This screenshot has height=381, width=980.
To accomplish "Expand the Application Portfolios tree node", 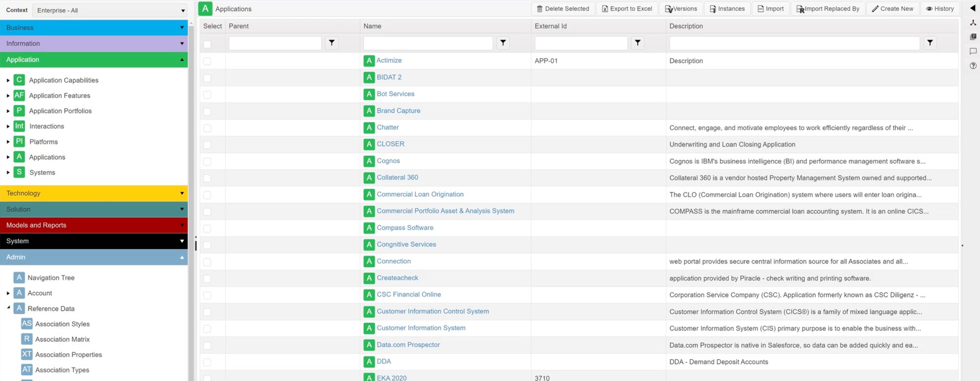I will (x=8, y=111).
